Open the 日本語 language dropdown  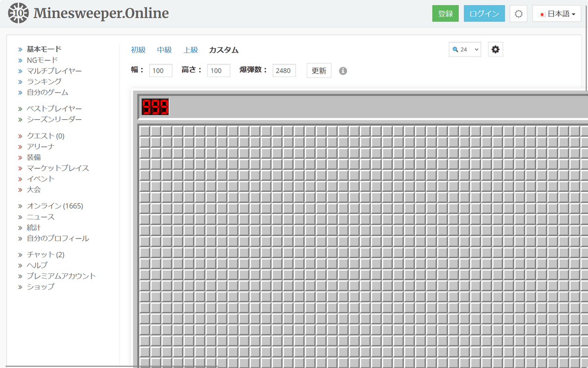coord(557,14)
